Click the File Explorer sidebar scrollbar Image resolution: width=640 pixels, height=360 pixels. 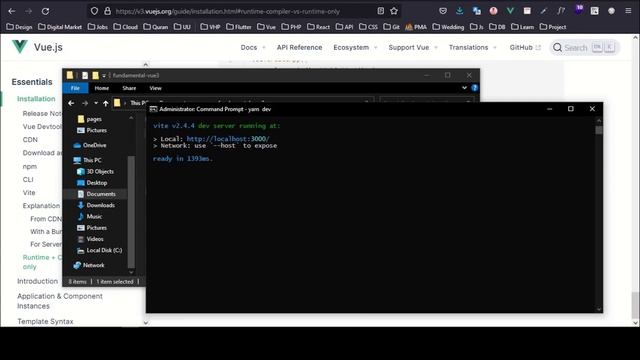point(131,211)
